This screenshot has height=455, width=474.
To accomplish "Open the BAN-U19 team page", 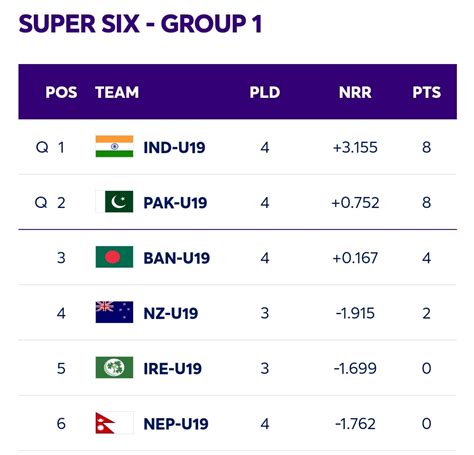I will coord(177,258).
